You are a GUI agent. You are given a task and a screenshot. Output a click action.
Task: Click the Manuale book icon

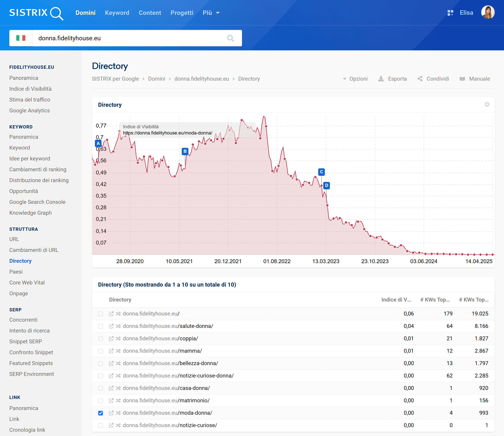pos(462,79)
